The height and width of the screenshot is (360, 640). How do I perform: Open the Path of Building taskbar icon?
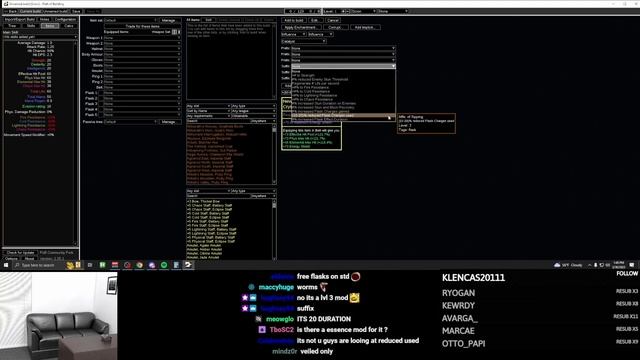[x=188, y=265]
